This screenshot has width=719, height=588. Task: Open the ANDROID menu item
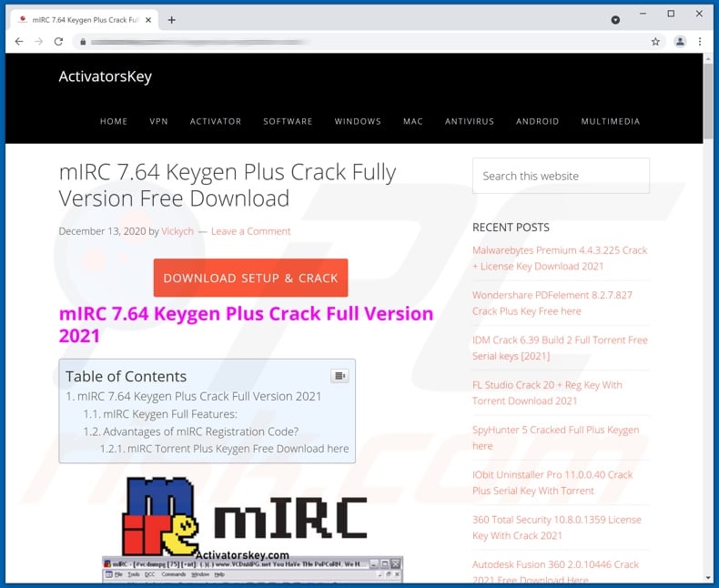(537, 121)
